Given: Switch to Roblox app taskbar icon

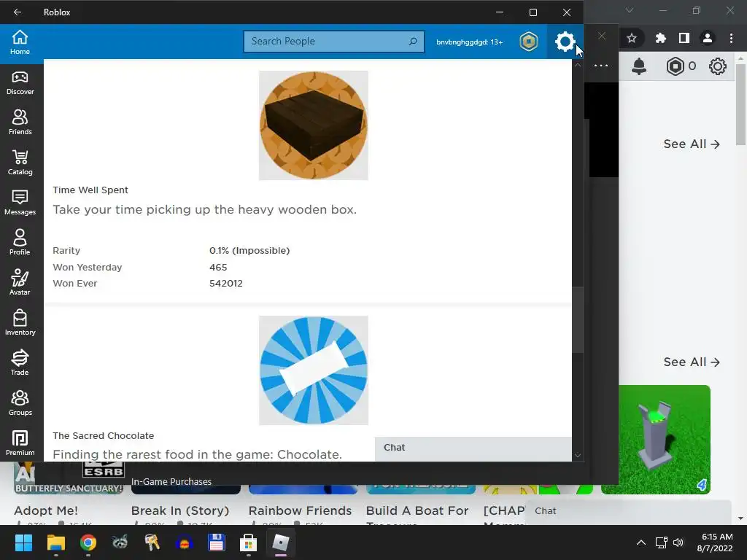Looking at the screenshot, I should click(x=281, y=542).
